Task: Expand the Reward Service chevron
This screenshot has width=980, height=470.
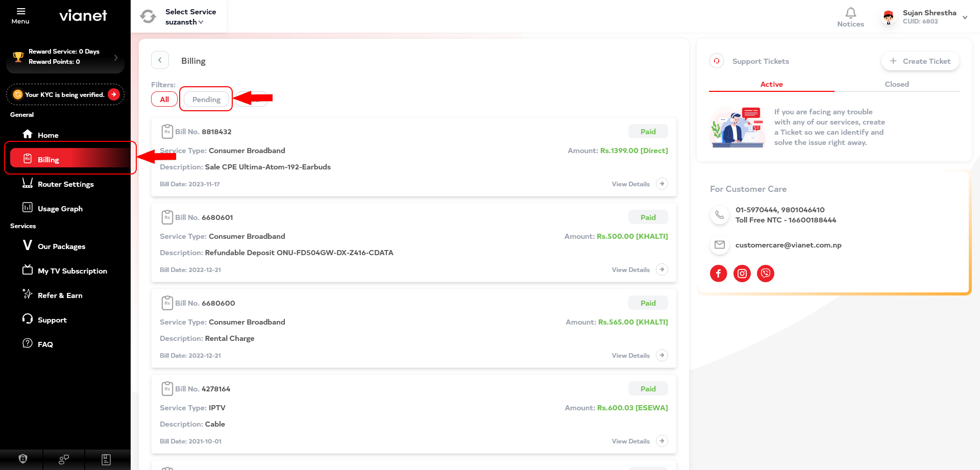Action: pyautogui.click(x=116, y=58)
